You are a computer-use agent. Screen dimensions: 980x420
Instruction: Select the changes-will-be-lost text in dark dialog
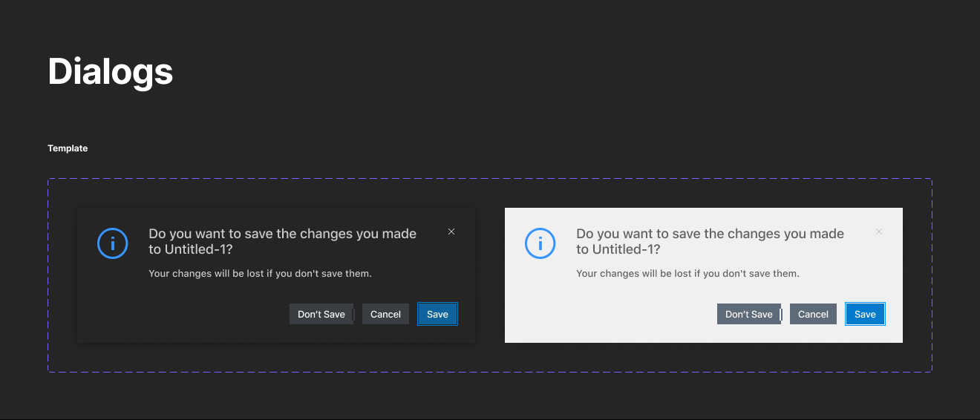pyautogui.click(x=260, y=274)
